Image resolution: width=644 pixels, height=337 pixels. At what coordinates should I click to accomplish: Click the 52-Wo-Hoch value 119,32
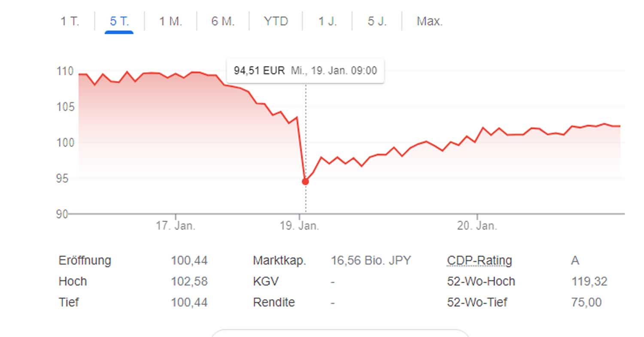click(x=589, y=282)
